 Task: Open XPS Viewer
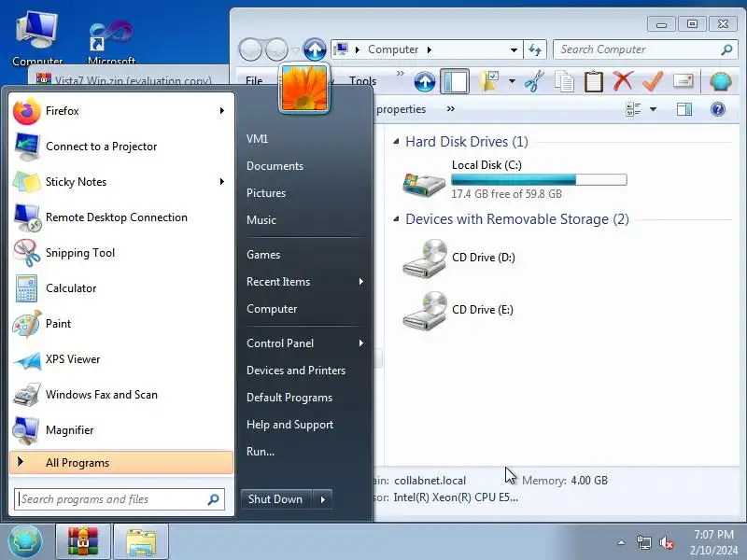pos(121,359)
